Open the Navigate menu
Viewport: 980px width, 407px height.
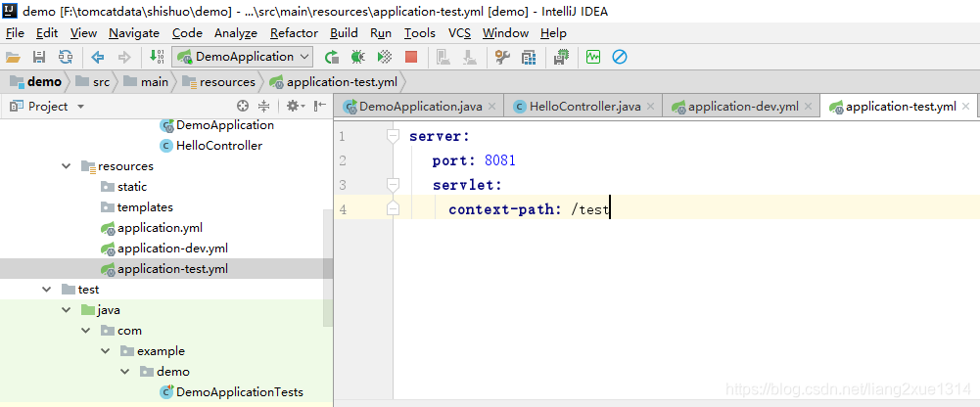tap(134, 33)
